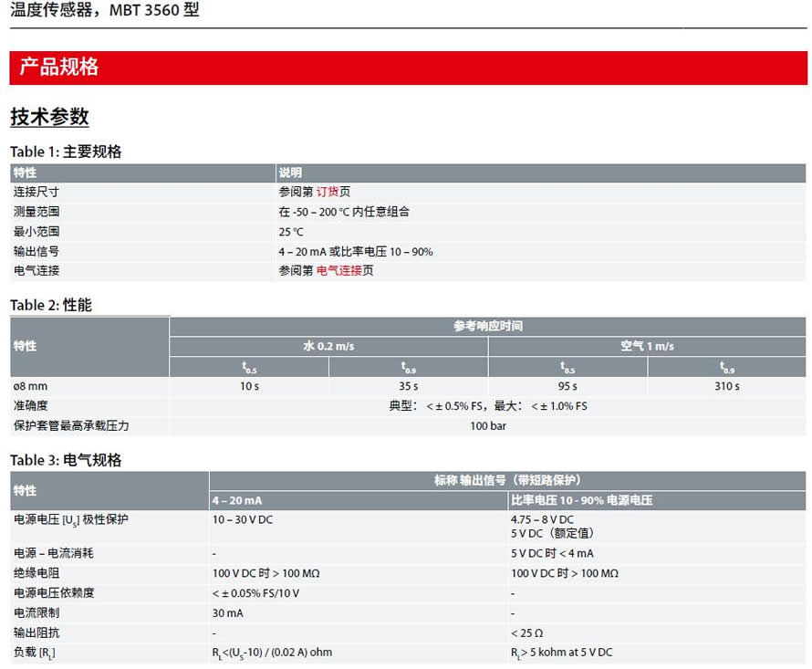This screenshot has height=669, width=812.
Task: Open the red 电气连接 link
Action: tap(338, 271)
